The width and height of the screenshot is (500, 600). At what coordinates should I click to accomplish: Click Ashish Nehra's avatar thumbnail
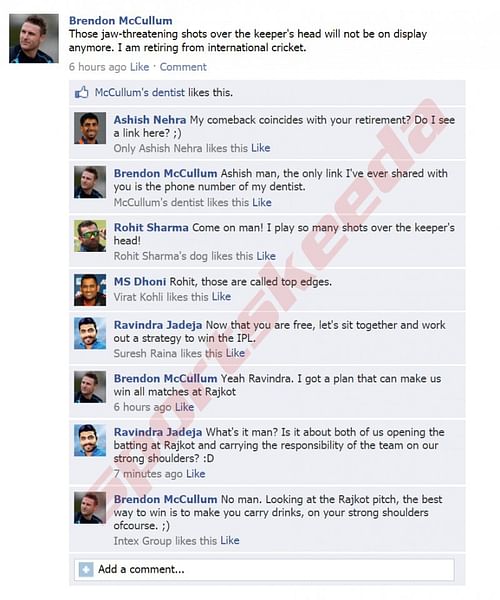tap(90, 128)
